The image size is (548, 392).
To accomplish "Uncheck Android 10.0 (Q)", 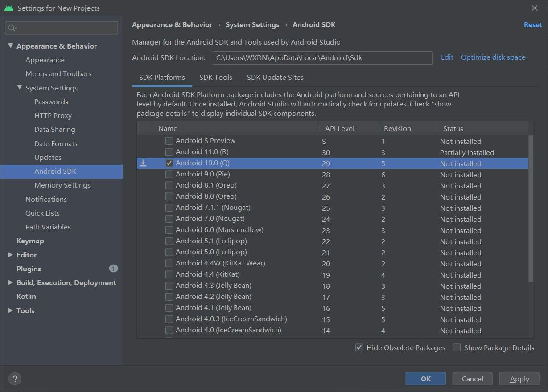I will click(169, 163).
